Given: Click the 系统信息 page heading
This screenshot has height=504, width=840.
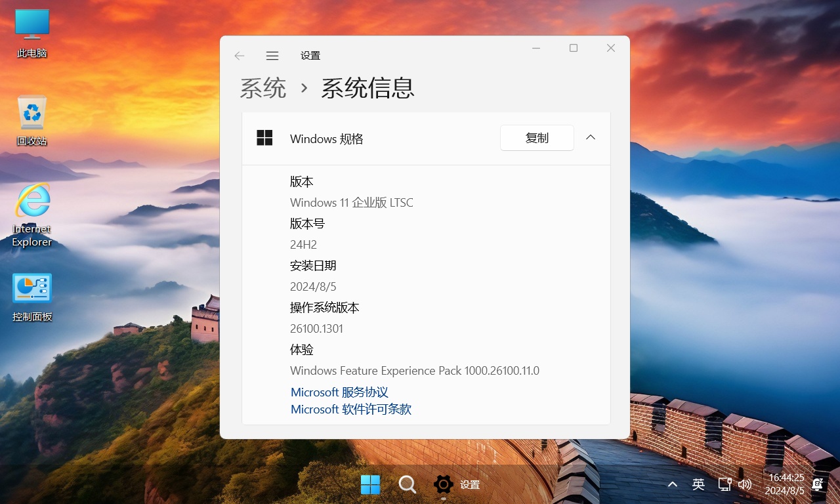Looking at the screenshot, I should 367,88.
